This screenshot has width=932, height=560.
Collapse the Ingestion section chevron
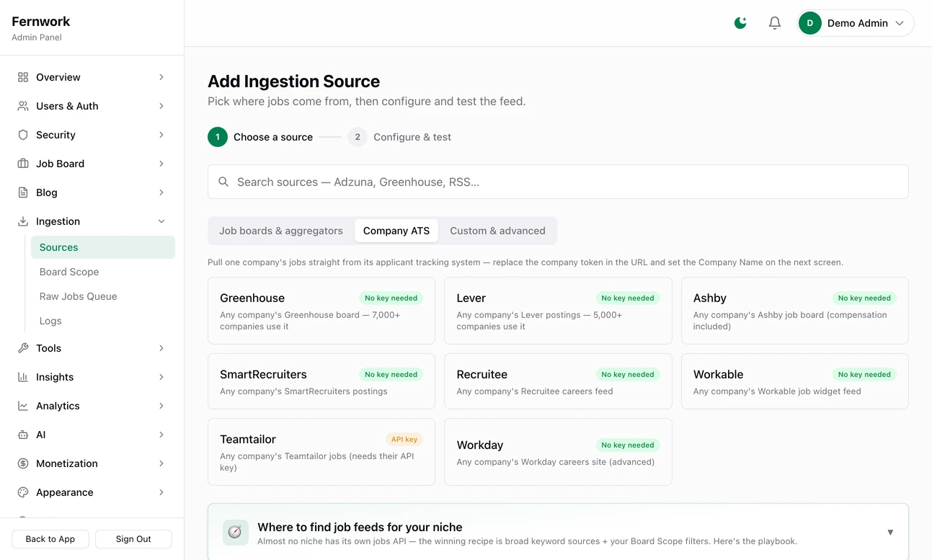161,221
